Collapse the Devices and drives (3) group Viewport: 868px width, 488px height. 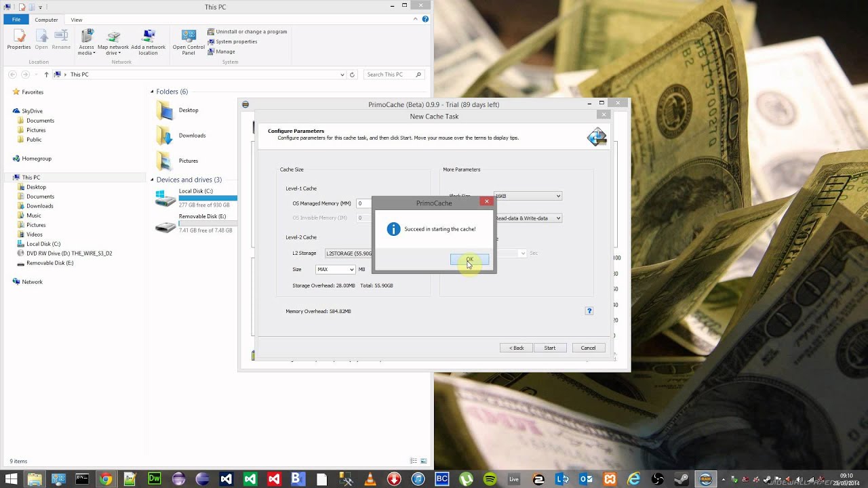(153, 180)
